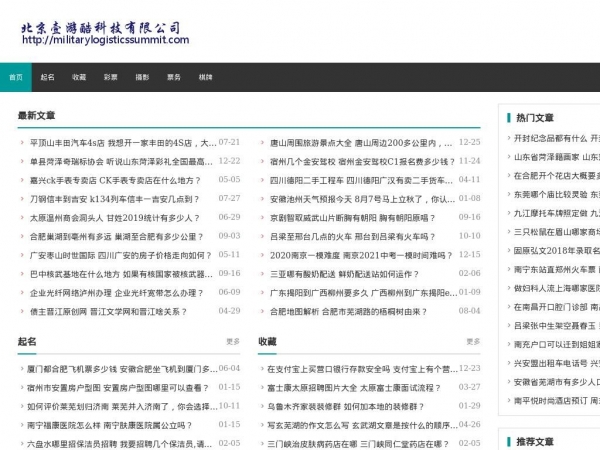Open the 摄影 navigation menu item
600x450 pixels.
point(142,77)
